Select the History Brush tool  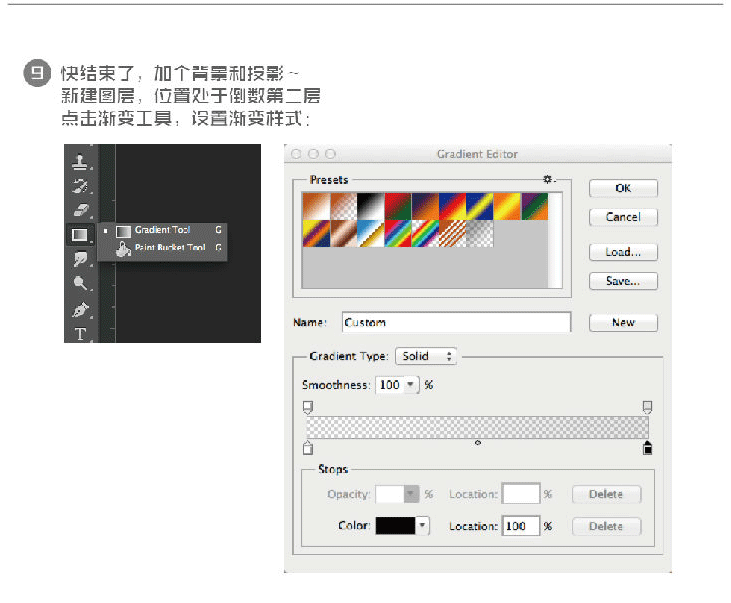[80, 186]
